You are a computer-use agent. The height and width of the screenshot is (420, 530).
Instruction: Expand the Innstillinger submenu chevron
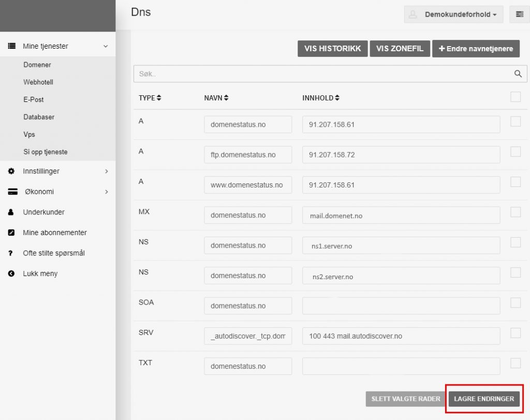coord(107,171)
